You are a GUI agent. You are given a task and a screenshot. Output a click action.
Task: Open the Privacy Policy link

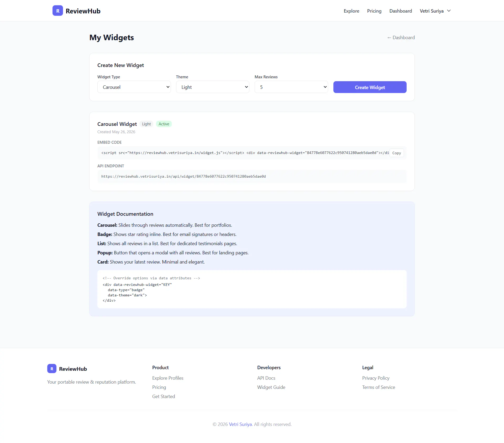tap(376, 378)
